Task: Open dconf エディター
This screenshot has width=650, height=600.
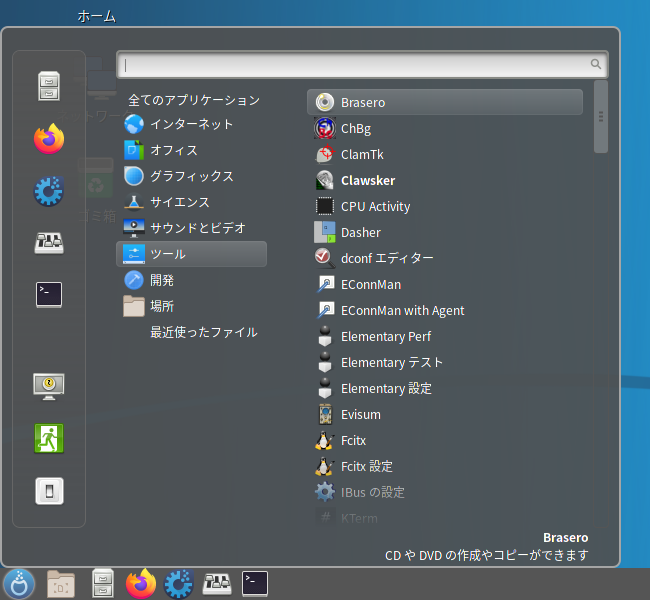Action: coord(445,258)
